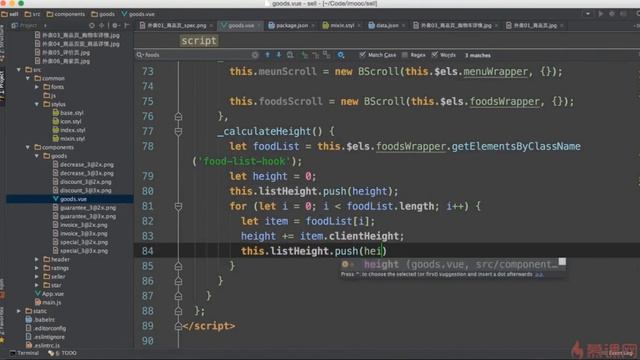Click the sell folder in breadcrumb bar

pos(10,14)
